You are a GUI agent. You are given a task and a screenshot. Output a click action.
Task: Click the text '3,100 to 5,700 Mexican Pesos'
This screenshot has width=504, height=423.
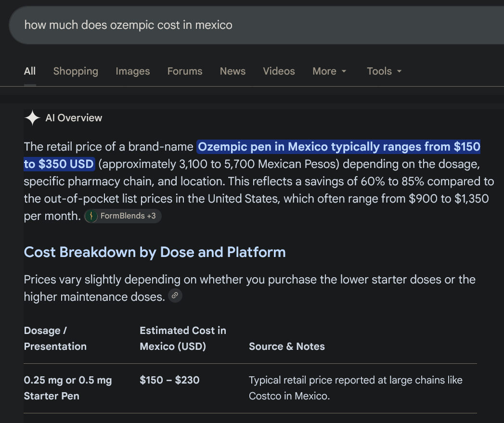(258, 164)
